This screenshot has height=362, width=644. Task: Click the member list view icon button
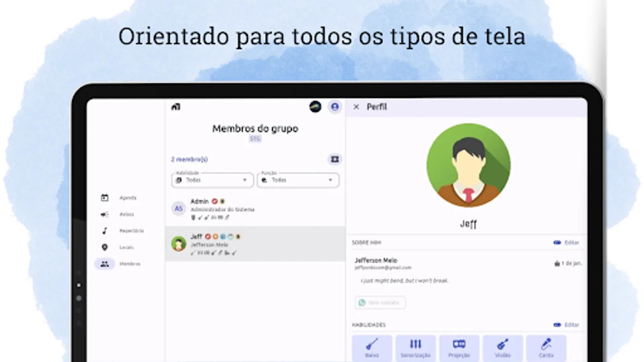pos(334,159)
